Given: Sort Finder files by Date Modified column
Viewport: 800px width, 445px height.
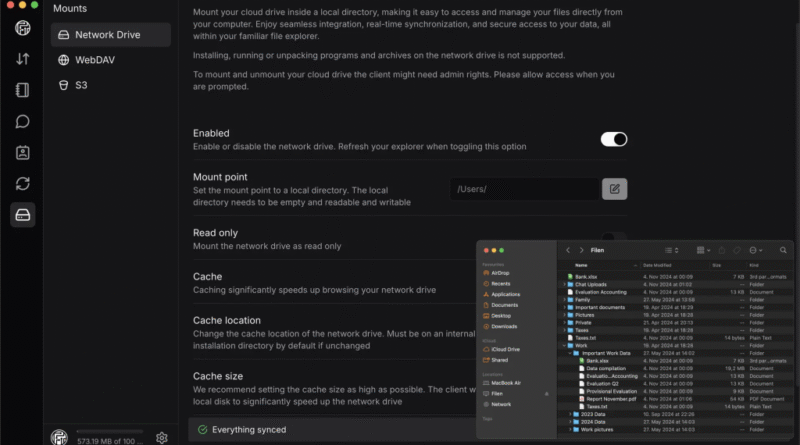Looking at the screenshot, I should (657, 265).
